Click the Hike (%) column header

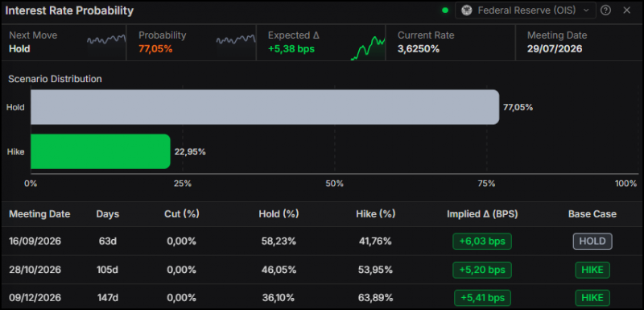click(x=375, y=214)
